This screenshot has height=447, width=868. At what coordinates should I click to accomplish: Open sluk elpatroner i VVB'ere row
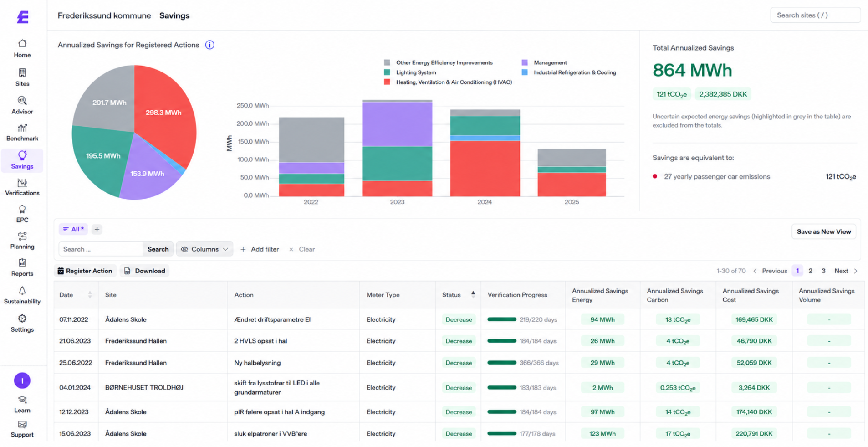pyautogui.click(x=459, y=433)
